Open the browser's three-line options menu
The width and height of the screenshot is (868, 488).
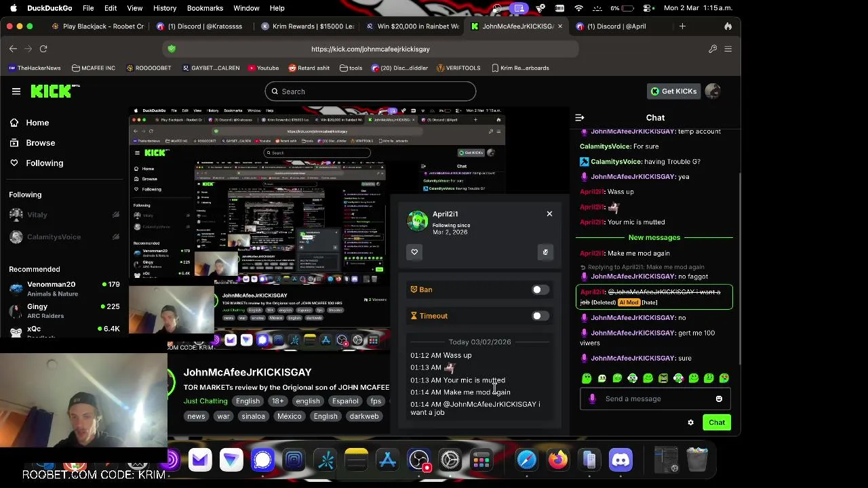[728, 49]
